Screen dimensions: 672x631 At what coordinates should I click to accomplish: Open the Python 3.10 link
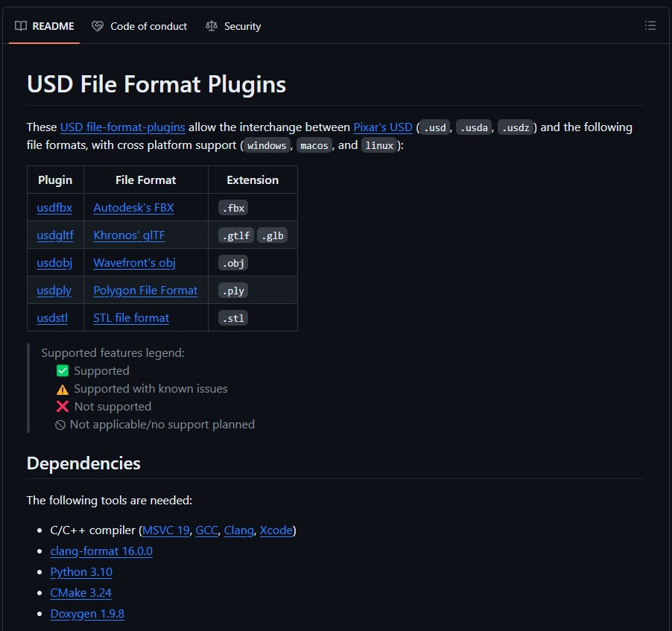[81, 572]
